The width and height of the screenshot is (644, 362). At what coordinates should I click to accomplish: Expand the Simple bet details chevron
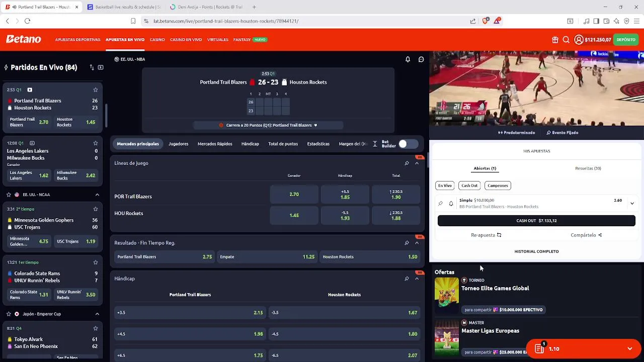click(x=632, y=204)
